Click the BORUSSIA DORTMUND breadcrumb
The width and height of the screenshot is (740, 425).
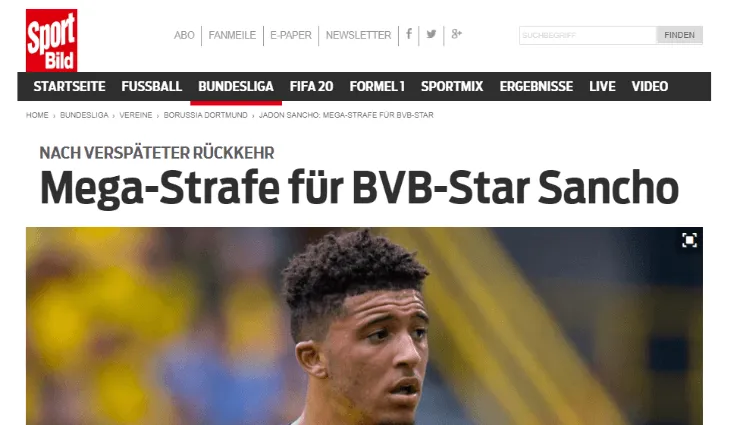(205, 115)
